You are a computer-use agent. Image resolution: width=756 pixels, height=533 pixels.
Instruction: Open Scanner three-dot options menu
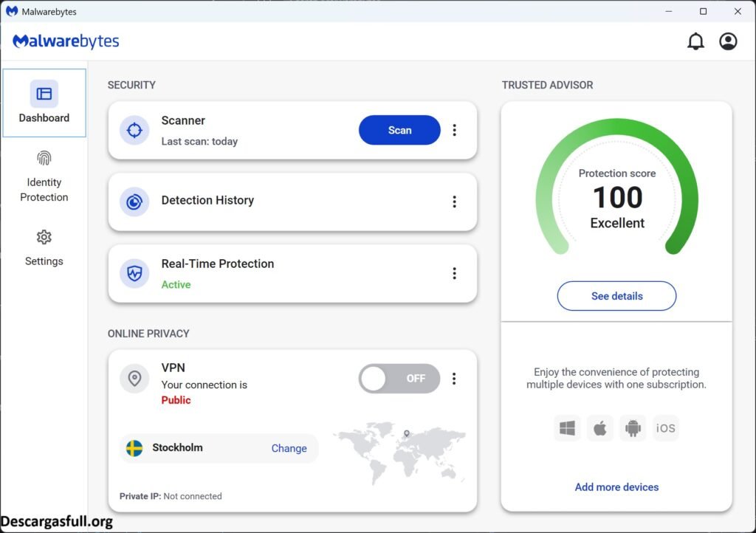pyautogui.click(x=454, y=131)
